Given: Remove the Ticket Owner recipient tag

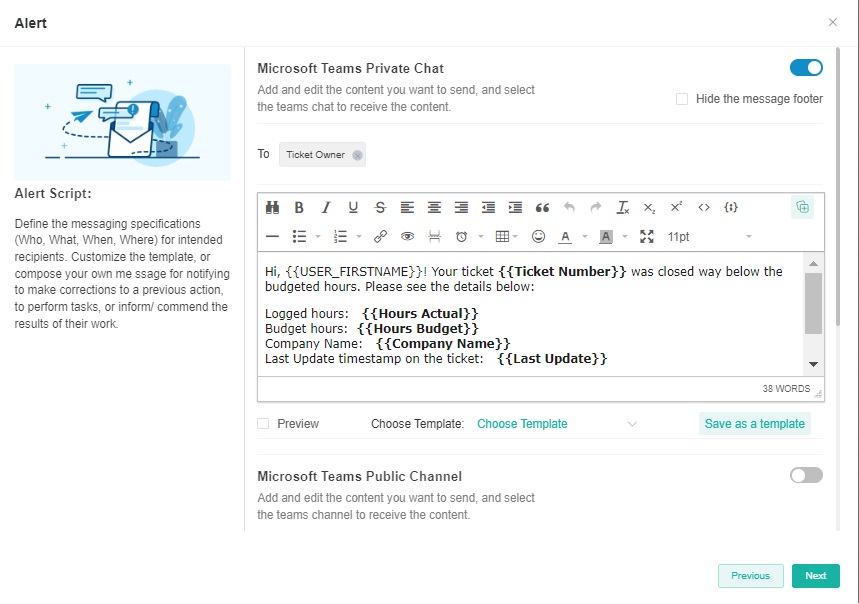Looking at the screenshot, I should pos(357,155).
